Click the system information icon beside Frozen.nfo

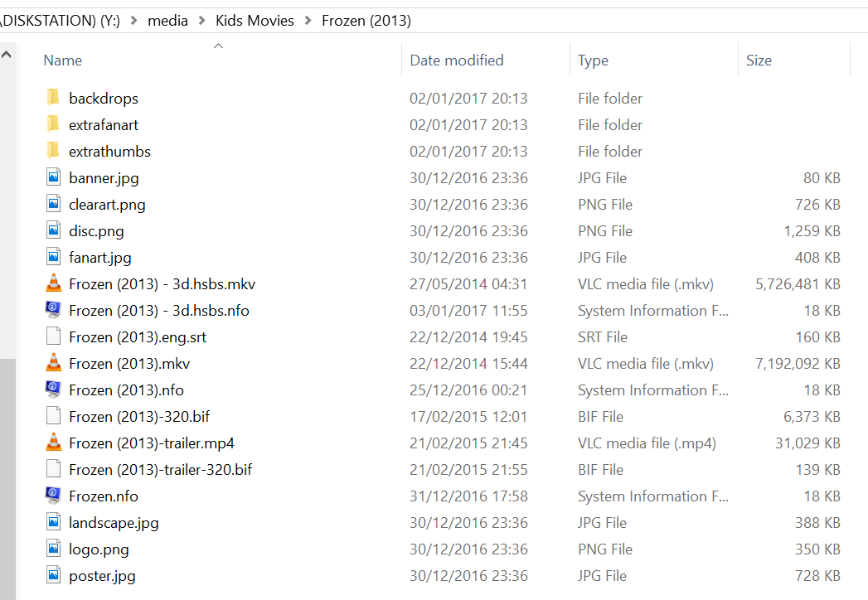53,496
